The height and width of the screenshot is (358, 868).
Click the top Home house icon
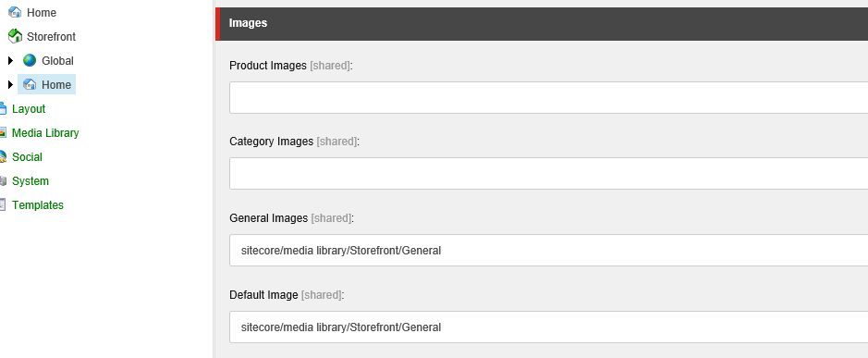(x=15, y=12)
